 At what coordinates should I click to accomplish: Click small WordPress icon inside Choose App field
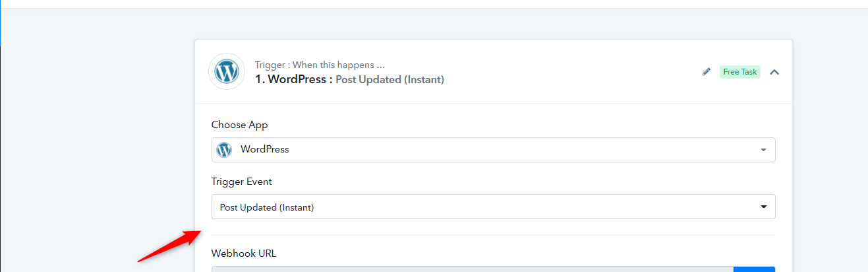click(224, 150)
